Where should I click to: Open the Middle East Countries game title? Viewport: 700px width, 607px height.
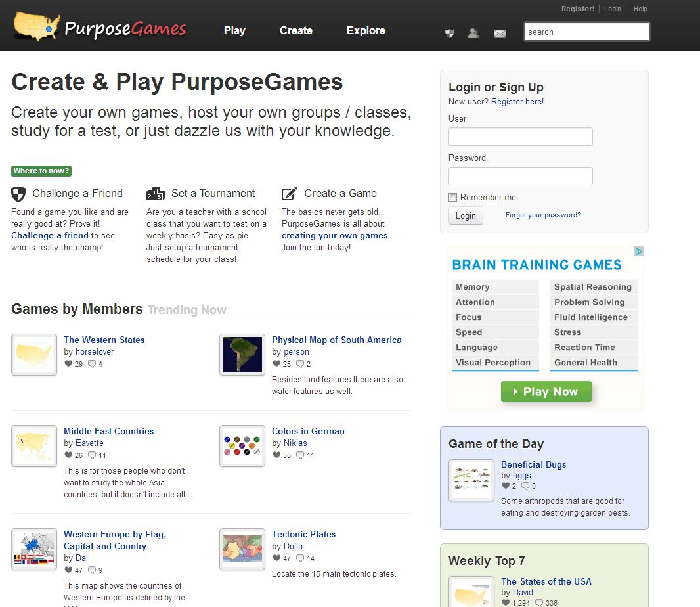[x=108, y=431]
